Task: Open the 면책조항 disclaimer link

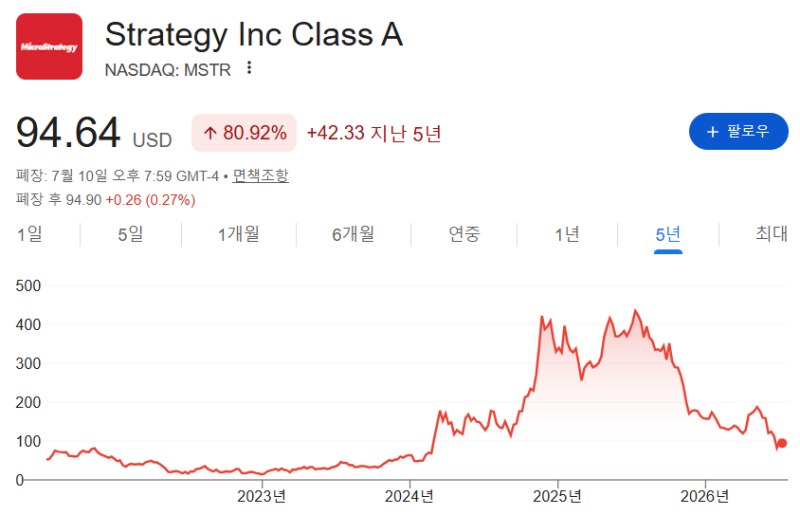Action: pos(260,176)
